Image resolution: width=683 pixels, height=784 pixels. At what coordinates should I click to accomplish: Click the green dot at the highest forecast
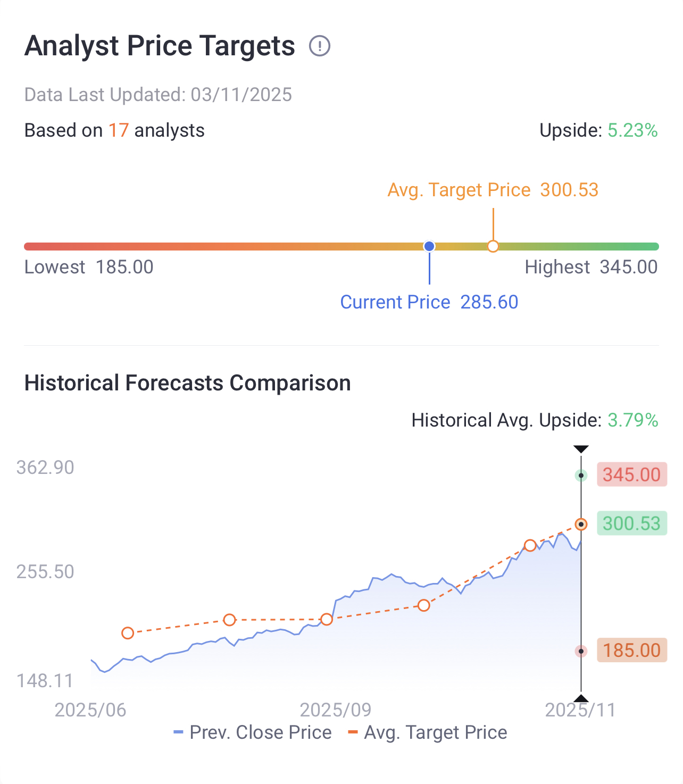pos(581,476)
